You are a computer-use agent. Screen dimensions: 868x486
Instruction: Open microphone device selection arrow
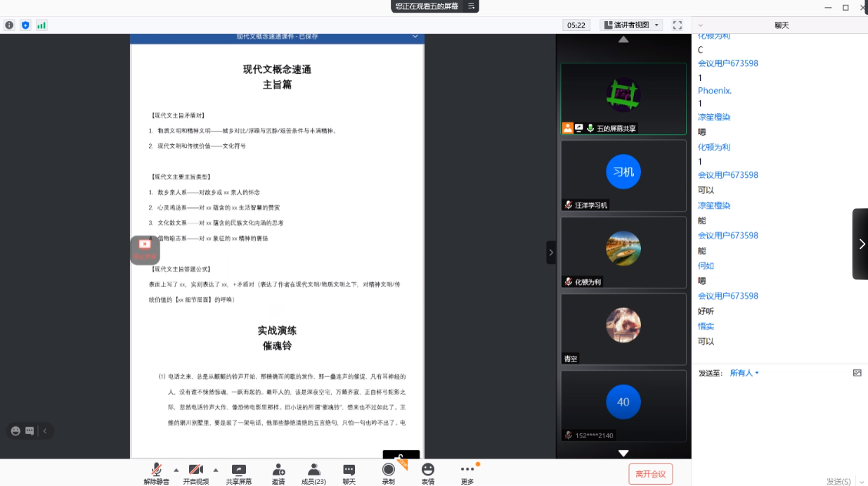(175, 470)
